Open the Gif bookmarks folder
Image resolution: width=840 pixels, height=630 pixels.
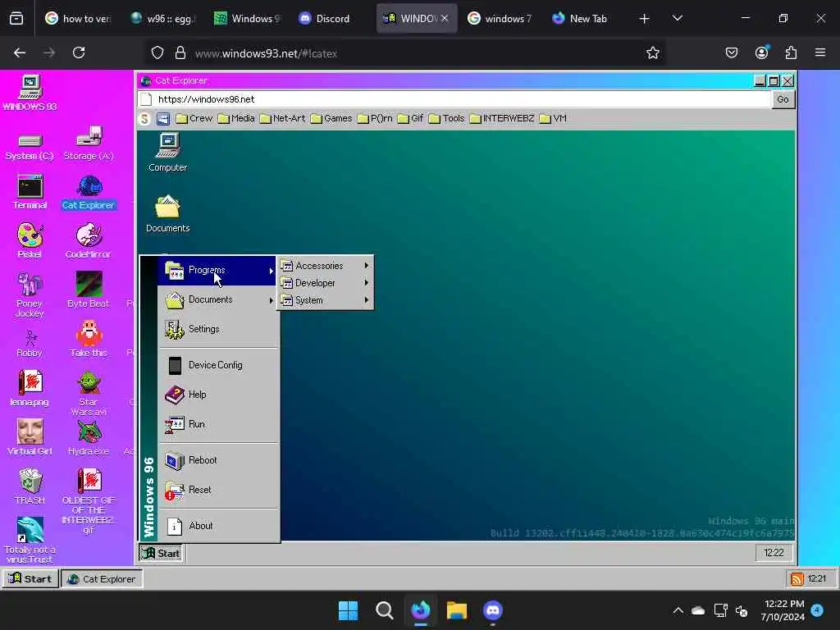[411, 118]
